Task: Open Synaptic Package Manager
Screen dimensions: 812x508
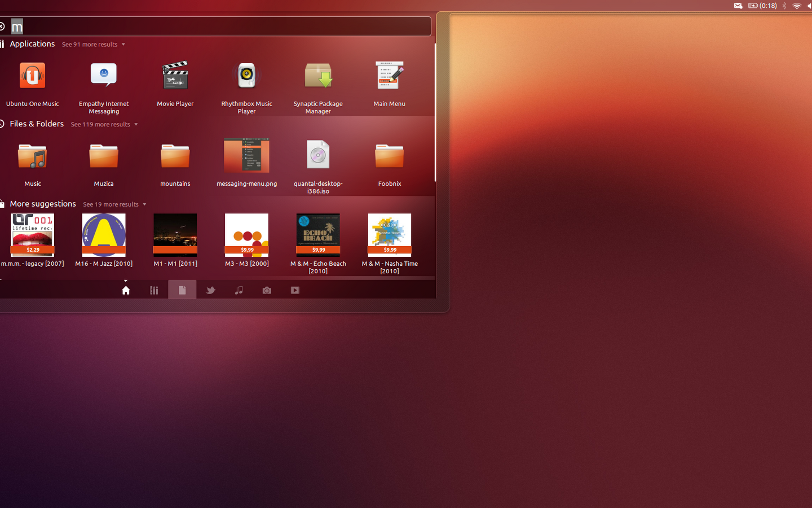Action: 318,87
